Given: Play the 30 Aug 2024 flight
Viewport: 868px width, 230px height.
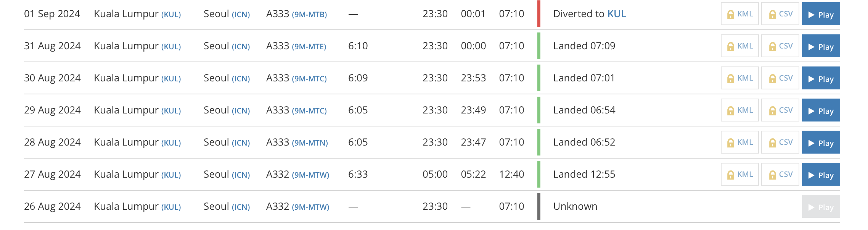Looking at the screenshot, I should (x=821, y=78).
